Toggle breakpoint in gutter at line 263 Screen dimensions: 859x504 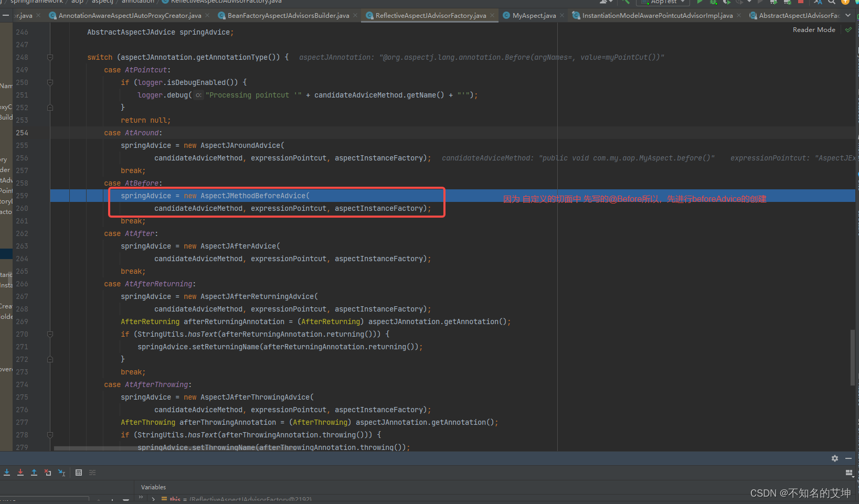point(39,246)
